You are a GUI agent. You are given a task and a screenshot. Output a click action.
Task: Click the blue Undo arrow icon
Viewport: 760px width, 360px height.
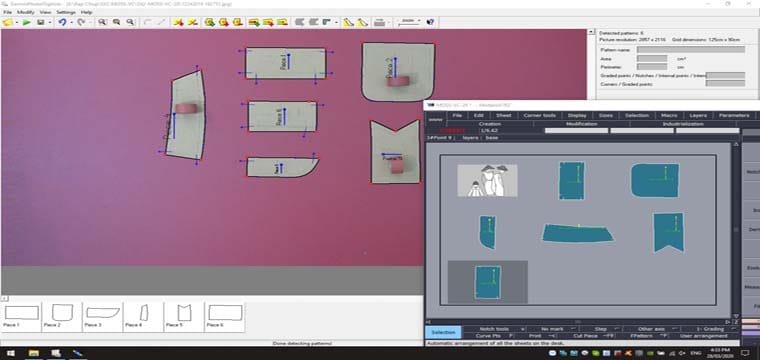[x=62, y=22]
